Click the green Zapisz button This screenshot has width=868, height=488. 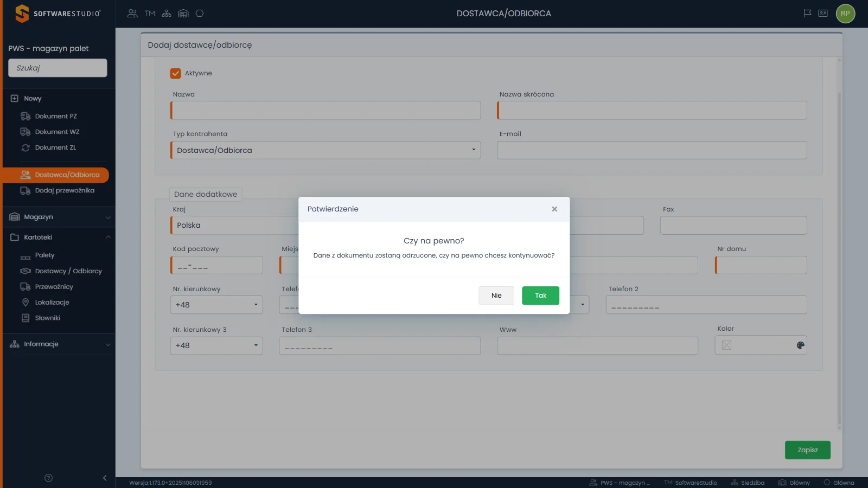807,450
